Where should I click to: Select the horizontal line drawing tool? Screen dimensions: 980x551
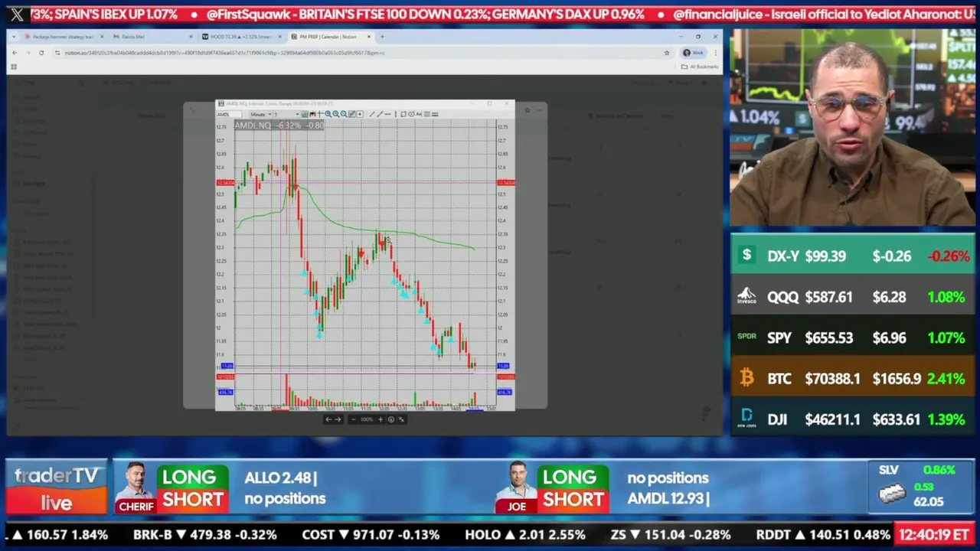click(x=388, y=114)
